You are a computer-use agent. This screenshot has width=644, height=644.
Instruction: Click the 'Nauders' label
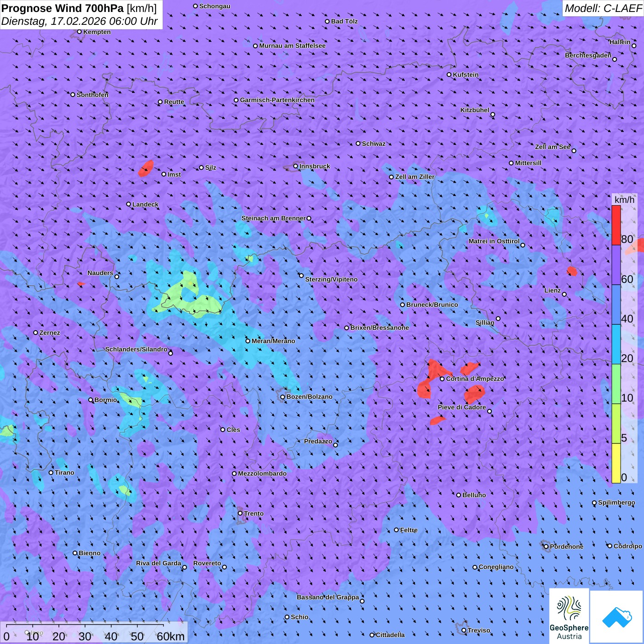pyautogui.click(x=100, y=273)
